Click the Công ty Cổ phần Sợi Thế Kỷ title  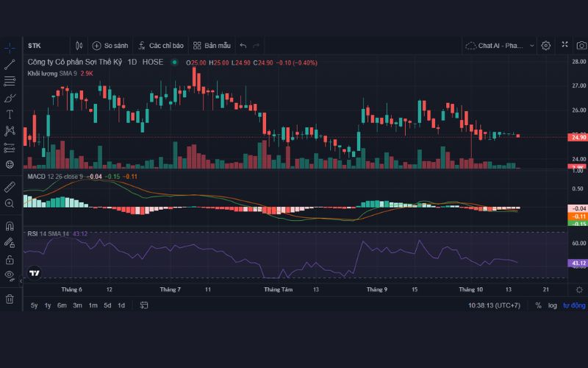(x=75, y=62)
